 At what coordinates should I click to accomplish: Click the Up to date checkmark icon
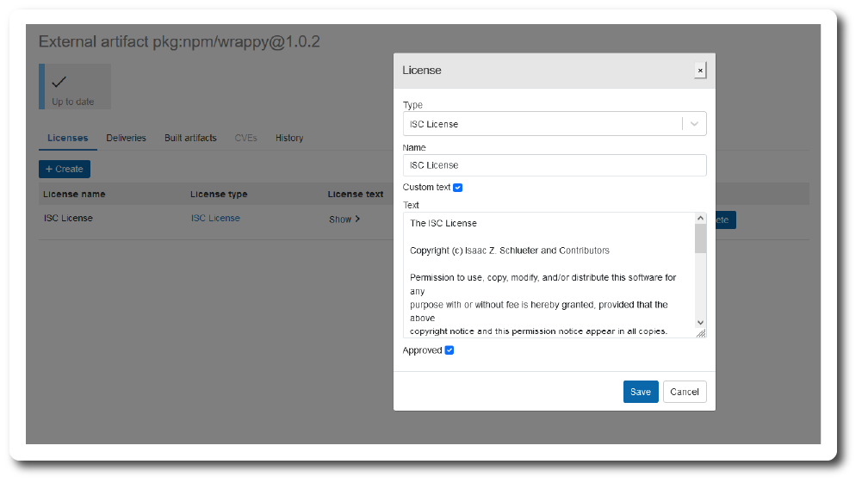click(59, 82)
